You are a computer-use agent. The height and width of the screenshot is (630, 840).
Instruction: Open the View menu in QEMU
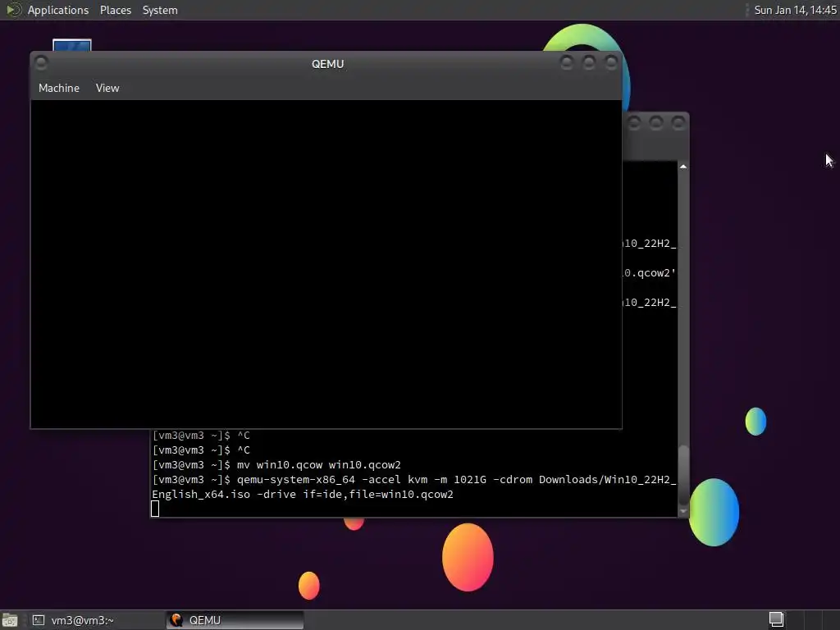(107, 88)
